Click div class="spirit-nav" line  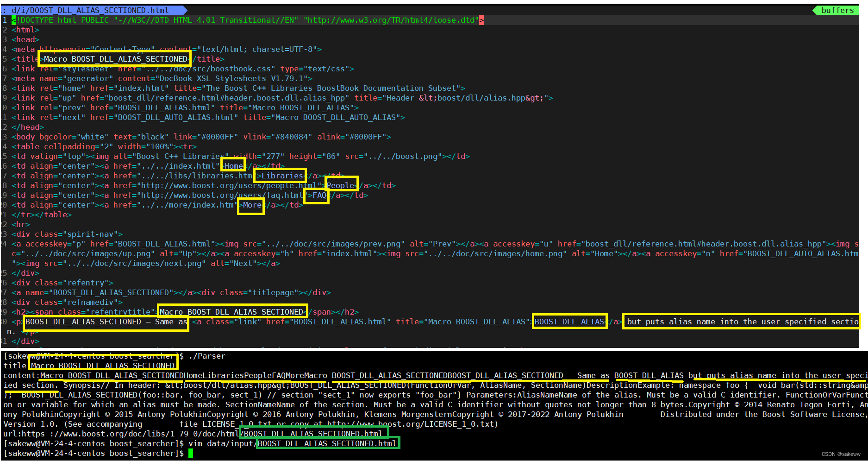tap(67, 234)
